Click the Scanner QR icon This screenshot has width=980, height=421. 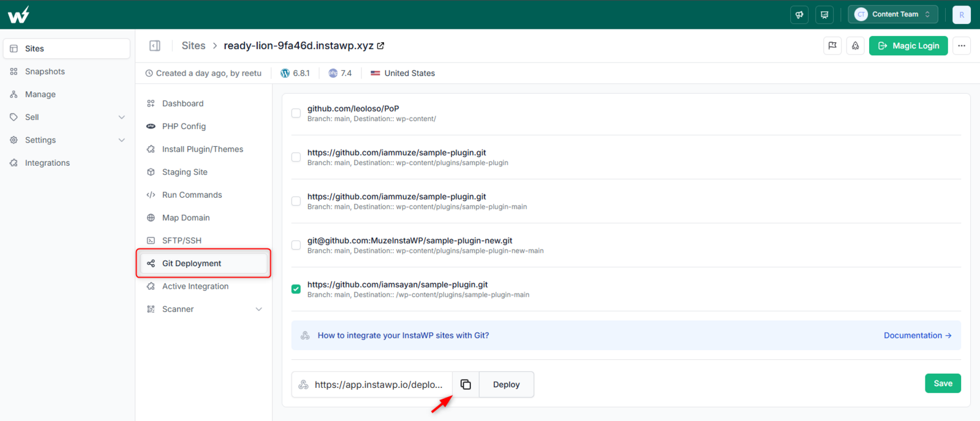(151, 310)
